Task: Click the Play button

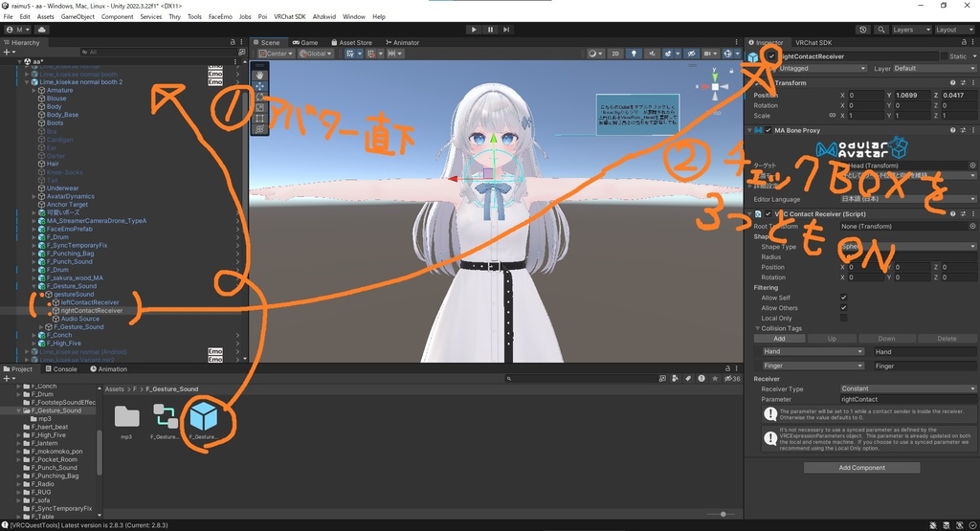Action: [474, 30]
